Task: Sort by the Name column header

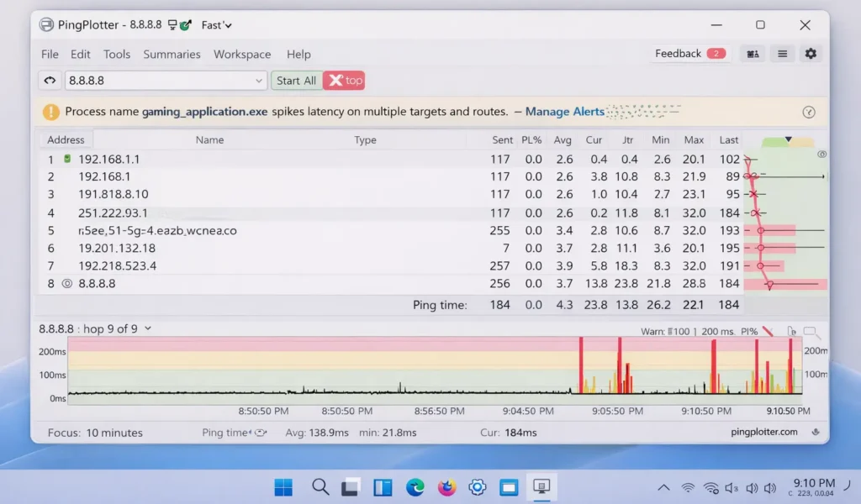Action: click(x=209, y=139)
